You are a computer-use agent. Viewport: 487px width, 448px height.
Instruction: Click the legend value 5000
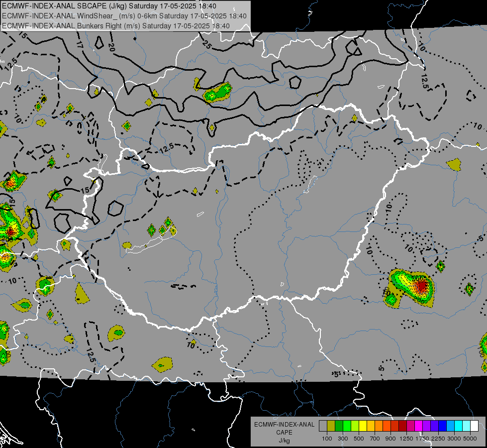point(470,439)
